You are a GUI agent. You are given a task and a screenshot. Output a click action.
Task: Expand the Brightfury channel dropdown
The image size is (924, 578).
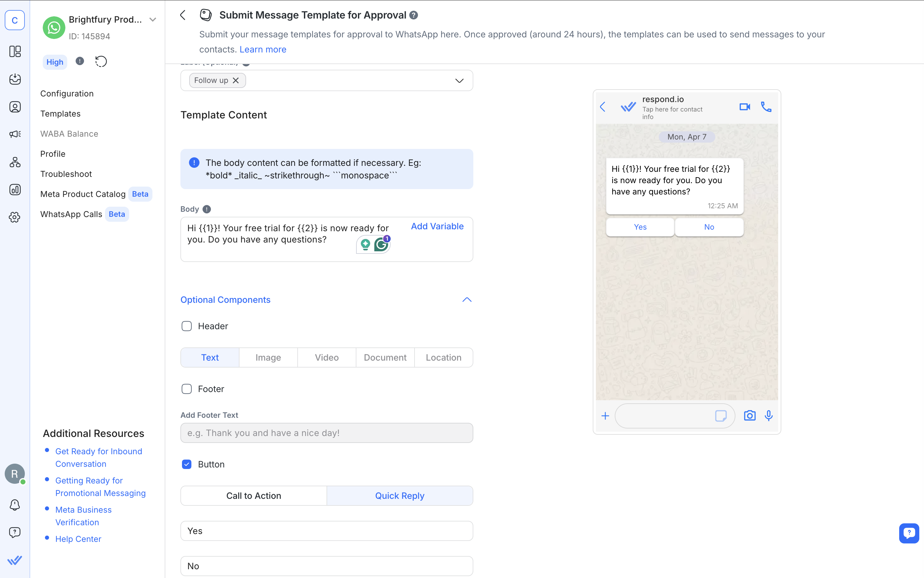pyautogui.click(x=153, y=19)
